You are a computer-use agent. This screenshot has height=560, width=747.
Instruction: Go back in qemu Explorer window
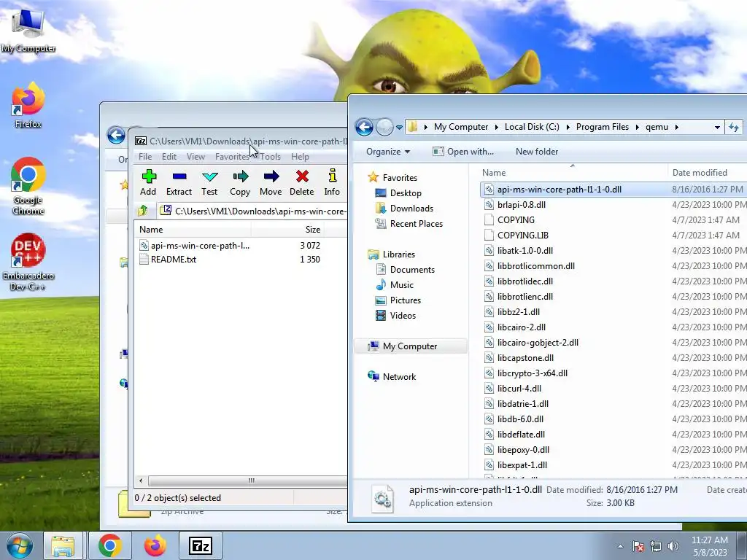pyautogui.click(x=365, y=127)
